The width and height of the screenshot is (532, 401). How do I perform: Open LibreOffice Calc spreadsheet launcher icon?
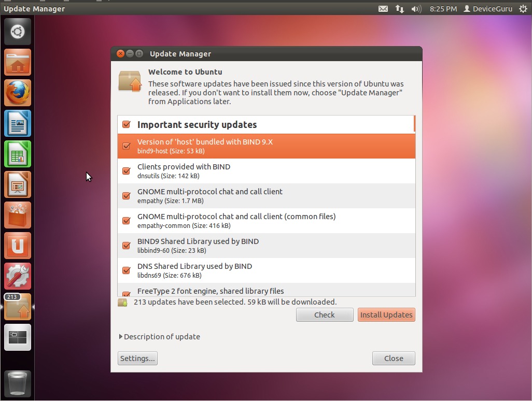18,154
